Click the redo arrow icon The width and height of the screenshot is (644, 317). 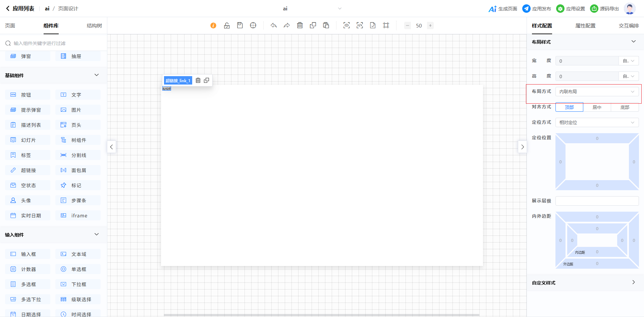point(286,25)
